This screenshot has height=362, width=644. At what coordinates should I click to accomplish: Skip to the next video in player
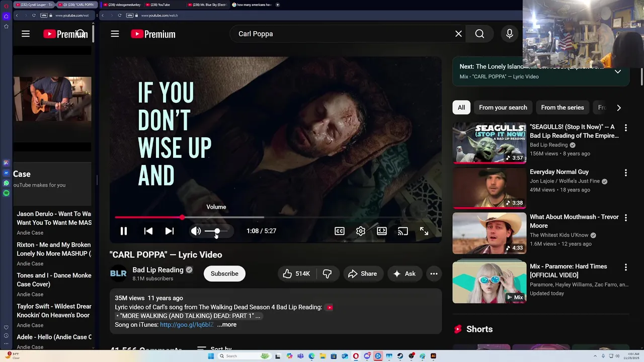tap(170, 231)
